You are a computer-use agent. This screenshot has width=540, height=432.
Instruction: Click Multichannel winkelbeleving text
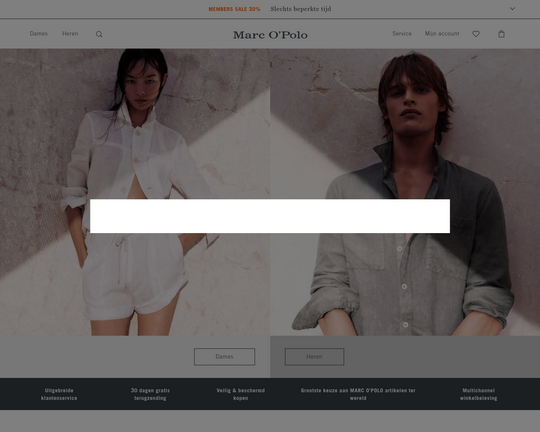[478, 394]
